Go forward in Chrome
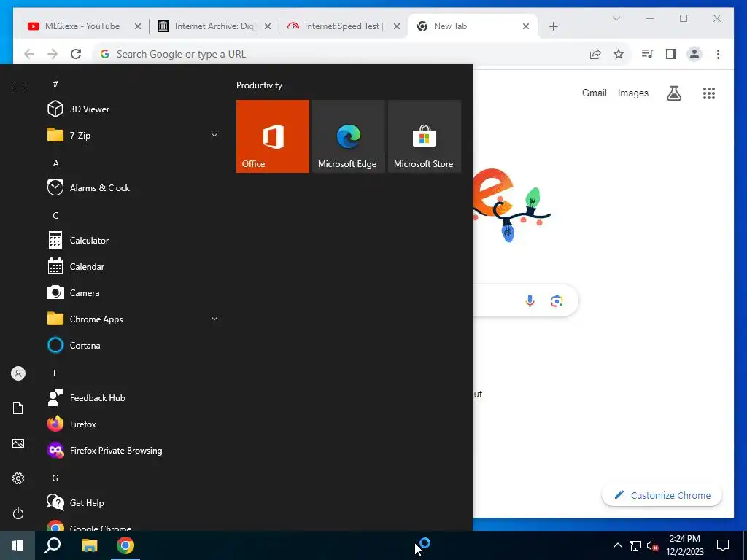This screenshot has width=747, height=560. point(53,54)
